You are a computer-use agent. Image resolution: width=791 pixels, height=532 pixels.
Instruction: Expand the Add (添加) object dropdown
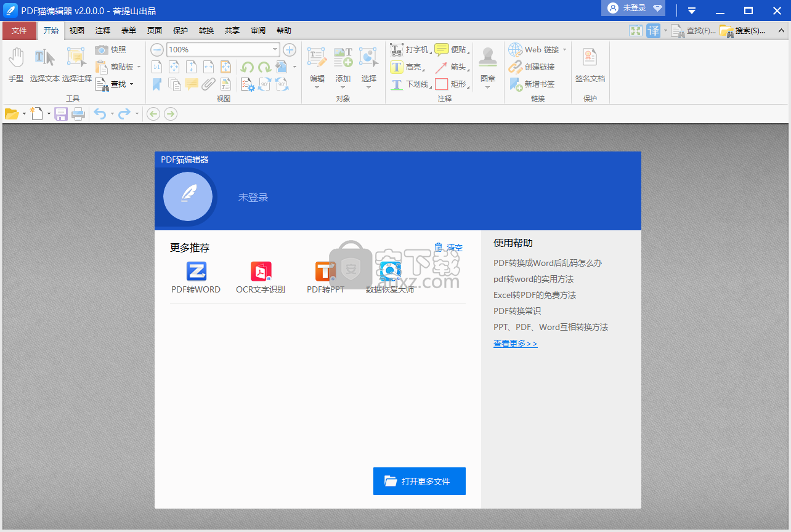click(x=343, y=87)
